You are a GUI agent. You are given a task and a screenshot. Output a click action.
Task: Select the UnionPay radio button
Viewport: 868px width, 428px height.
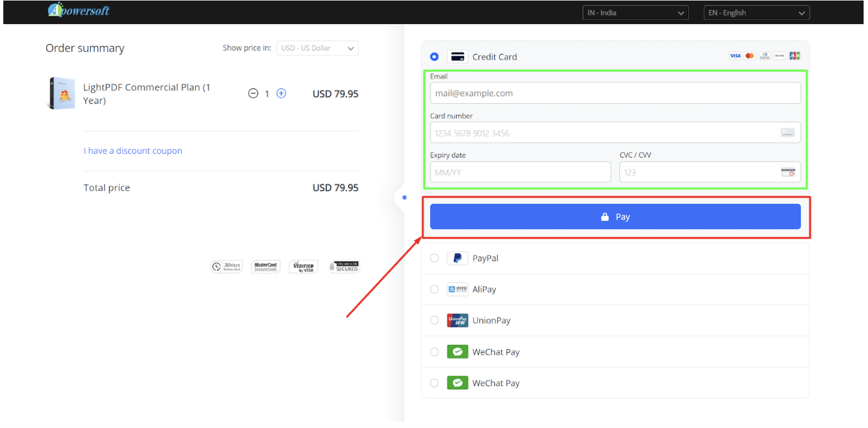tap(435, 320)
